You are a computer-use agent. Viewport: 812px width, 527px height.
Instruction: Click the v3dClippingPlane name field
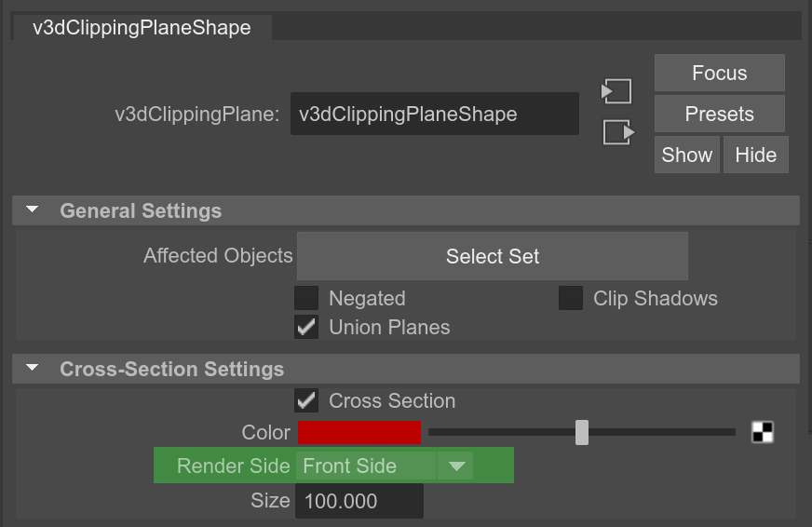click(435, 114)
